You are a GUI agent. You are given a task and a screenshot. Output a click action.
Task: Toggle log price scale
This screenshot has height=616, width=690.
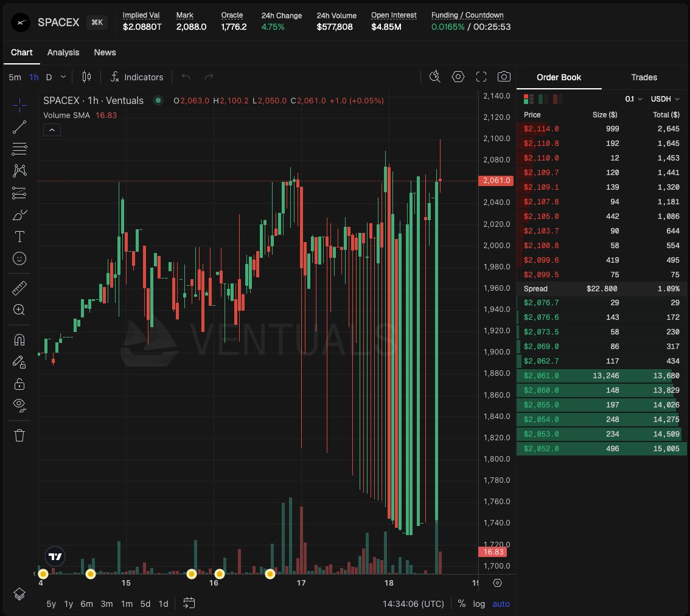(x=479, y=604)
